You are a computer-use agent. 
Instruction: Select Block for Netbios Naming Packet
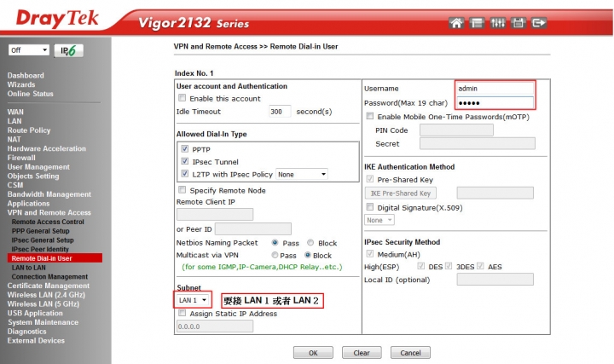coord(310,243)
